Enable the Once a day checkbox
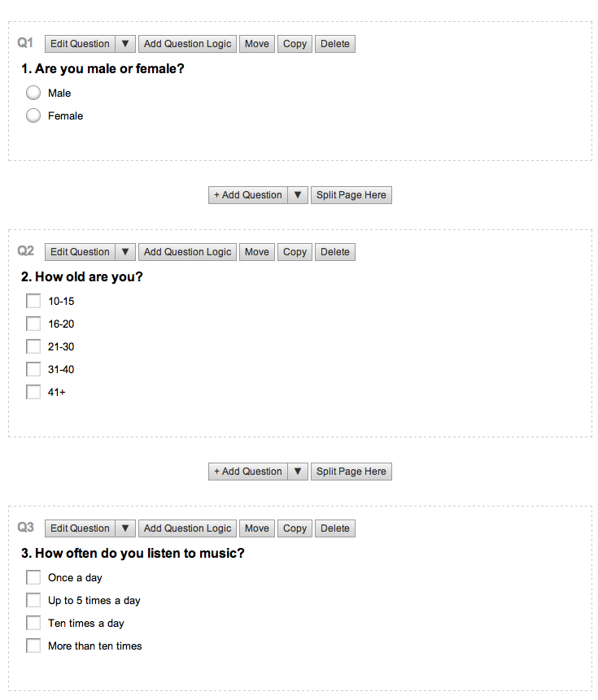This screenshot has width=598, height=700. 33,577
